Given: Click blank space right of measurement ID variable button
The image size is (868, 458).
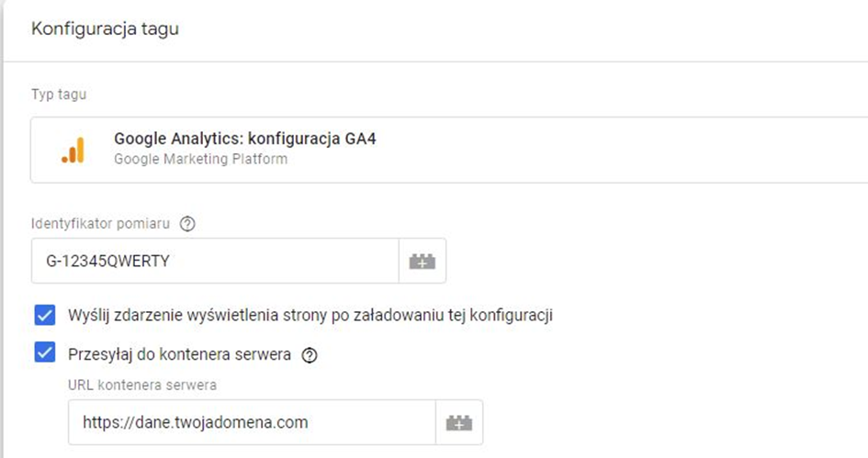Looking at the screenshot, I should click(643, 262).
